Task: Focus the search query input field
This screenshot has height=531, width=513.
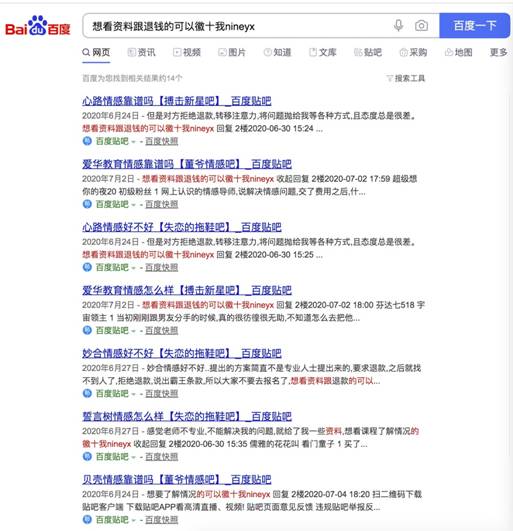Action: tap(237, 26)
